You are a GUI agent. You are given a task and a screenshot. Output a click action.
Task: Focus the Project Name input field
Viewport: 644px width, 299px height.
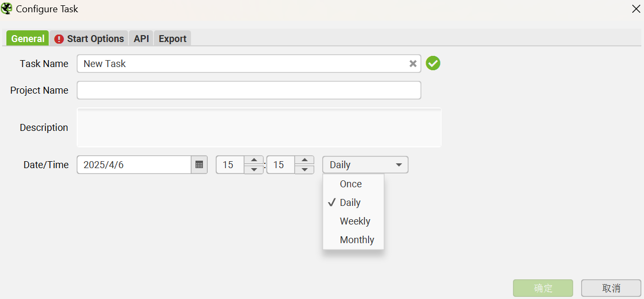249,90
